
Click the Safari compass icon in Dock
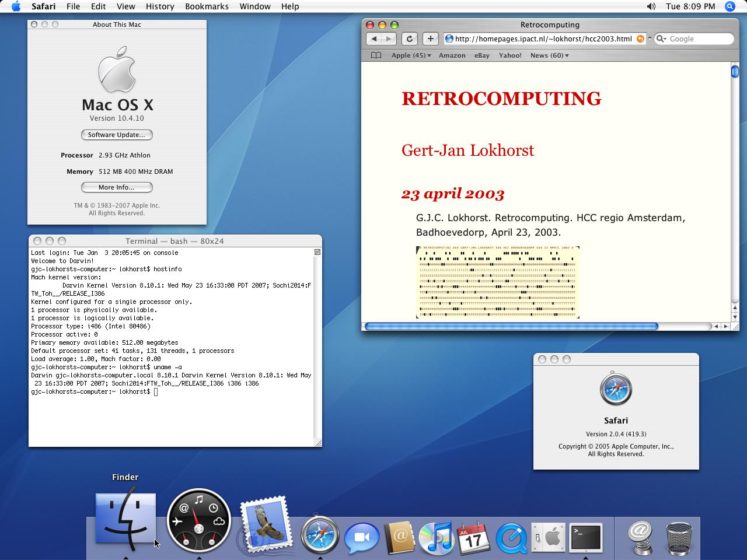tap(320, 534)
